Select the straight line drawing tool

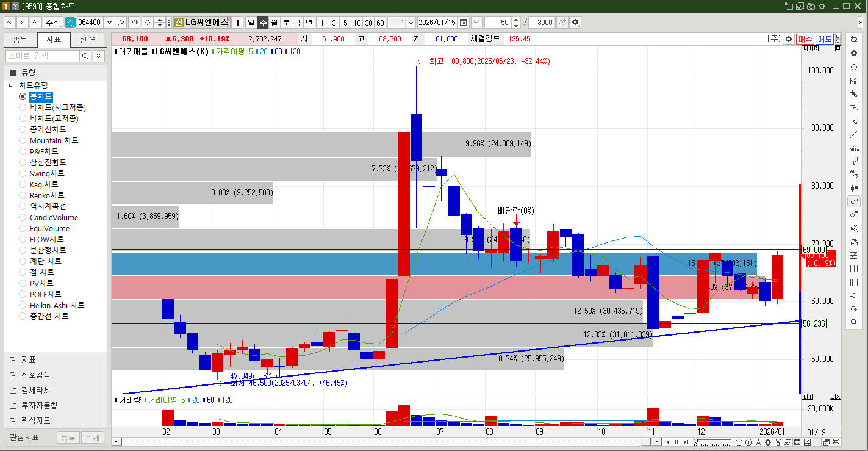click(854, 134)
